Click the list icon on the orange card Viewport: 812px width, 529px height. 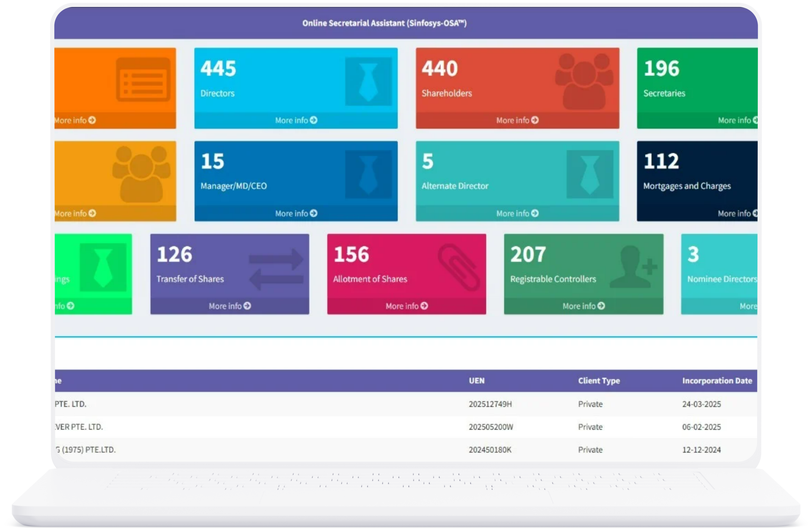tap(143, 80)
